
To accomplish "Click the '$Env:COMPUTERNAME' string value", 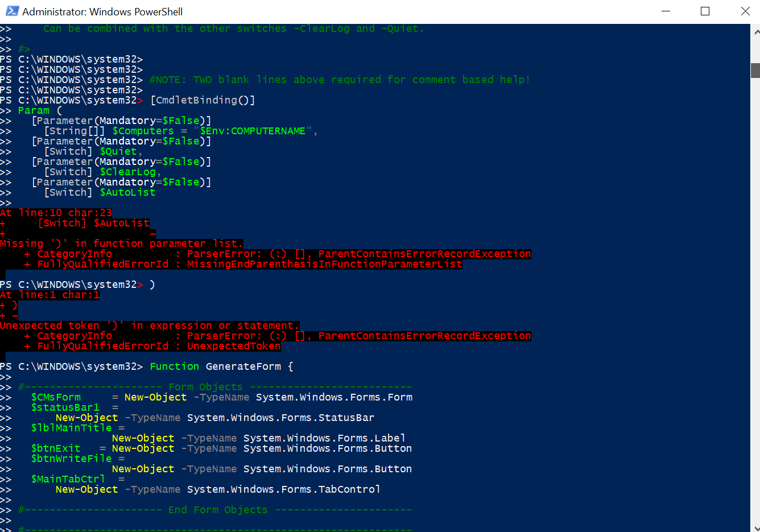I will point(253,131).
